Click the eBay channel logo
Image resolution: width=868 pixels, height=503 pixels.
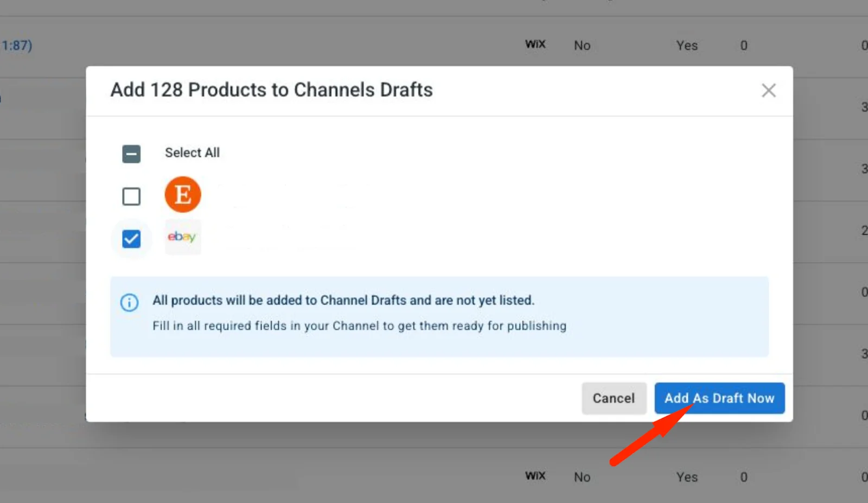(x=182, y=237)
